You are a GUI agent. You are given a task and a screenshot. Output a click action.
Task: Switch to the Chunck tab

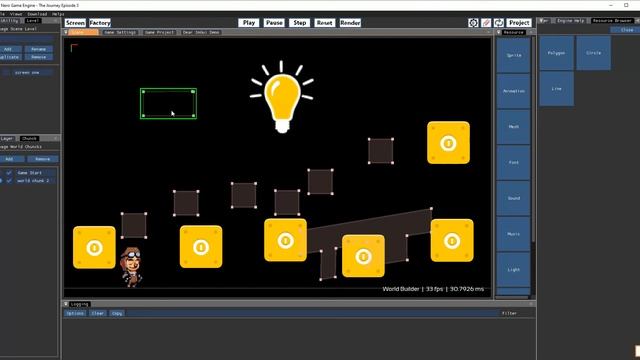pos(29,139)
